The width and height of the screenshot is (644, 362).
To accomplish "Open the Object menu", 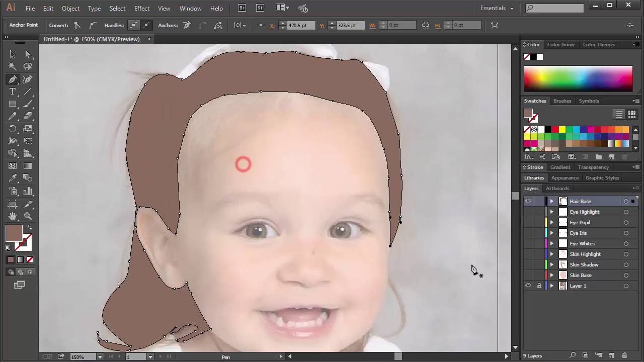I will coord(70,8).
